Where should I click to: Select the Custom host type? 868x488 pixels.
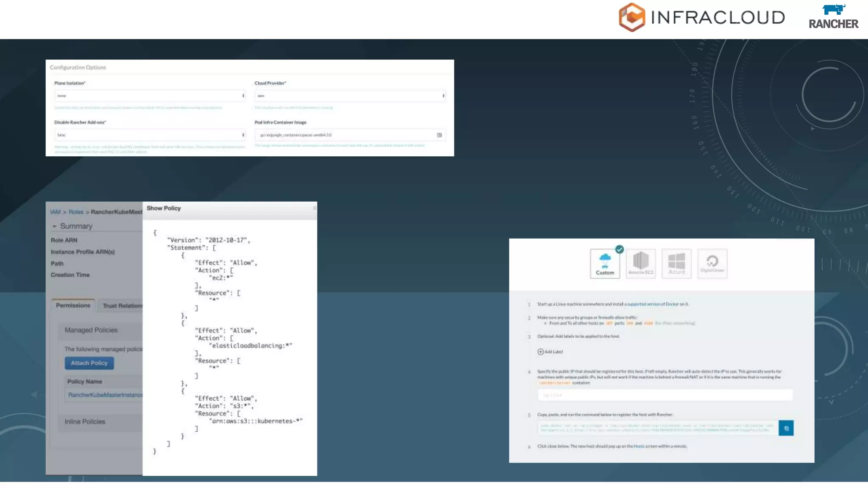[x=604, y=263]
